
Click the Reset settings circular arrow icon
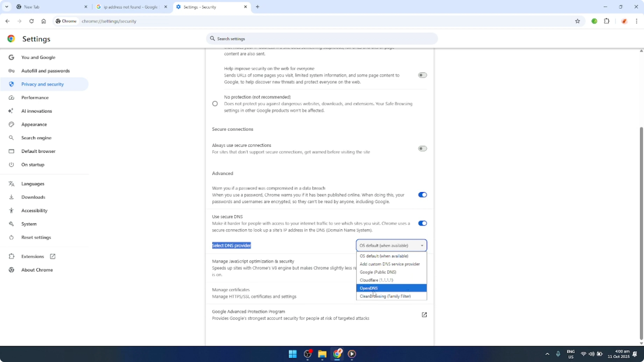click(11, 237)
